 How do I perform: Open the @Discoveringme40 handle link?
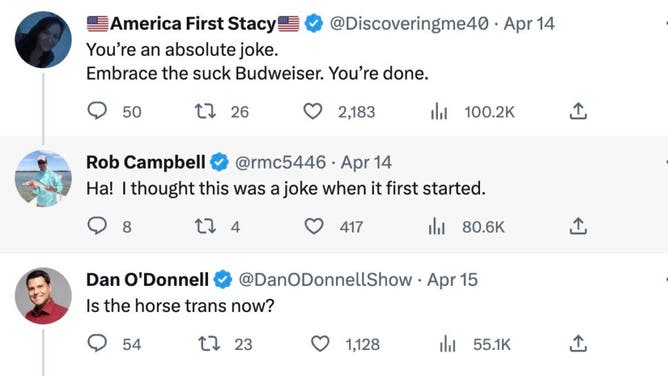point(409,23)
